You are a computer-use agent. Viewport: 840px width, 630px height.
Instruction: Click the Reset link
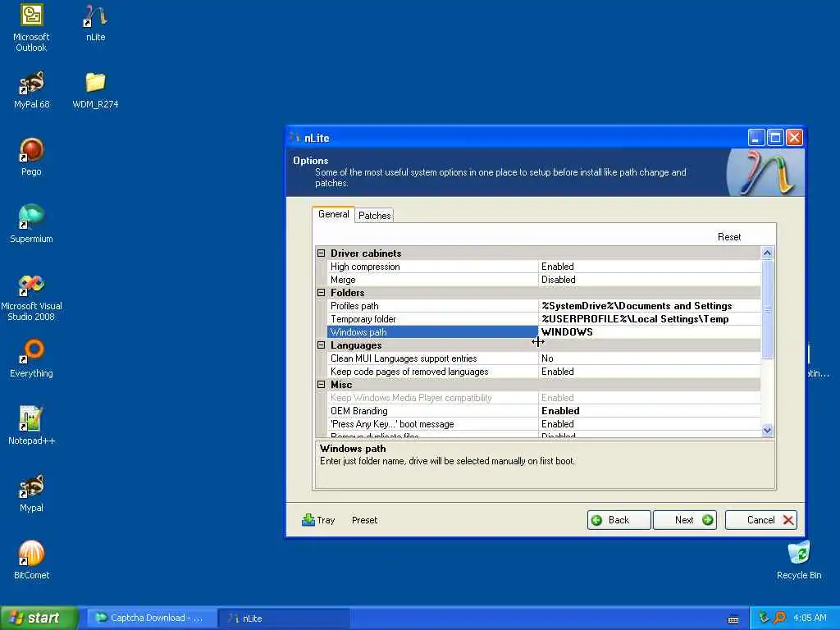tap(729, 237)
